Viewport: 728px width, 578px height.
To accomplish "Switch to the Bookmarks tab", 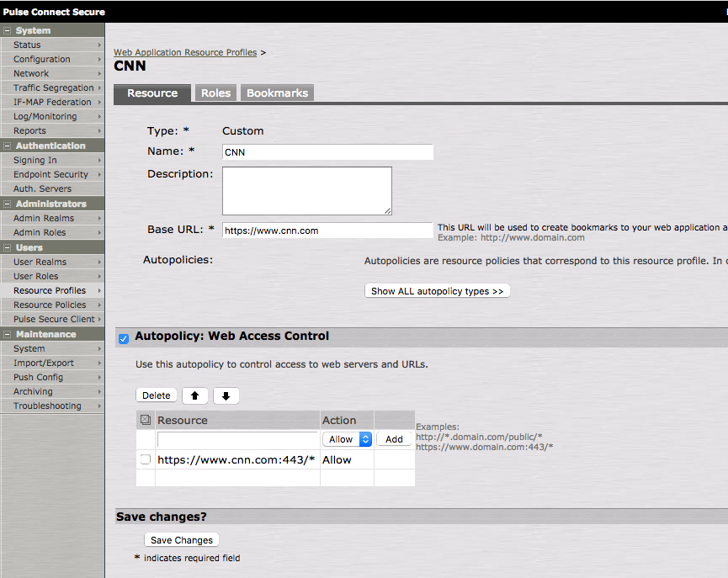I will click(x=276, y=93).
